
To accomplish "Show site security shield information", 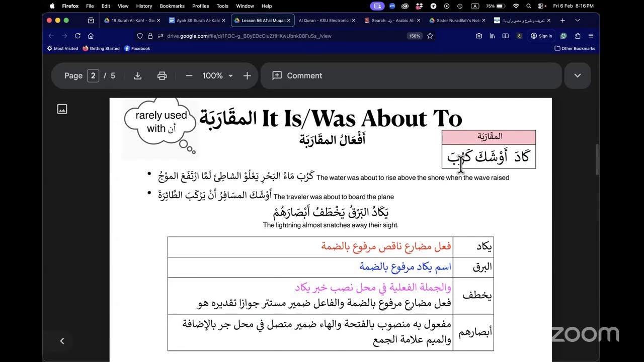I will (140, 36).
